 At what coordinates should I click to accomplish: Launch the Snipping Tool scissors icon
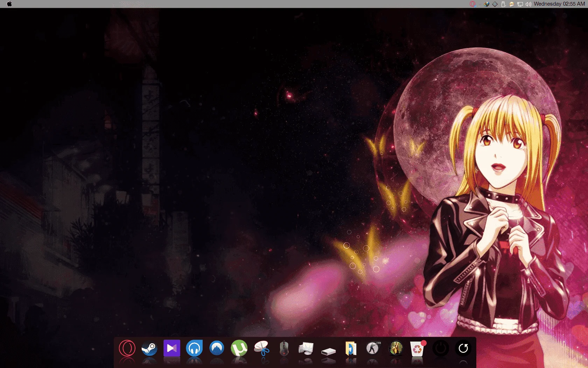[261, 348]
